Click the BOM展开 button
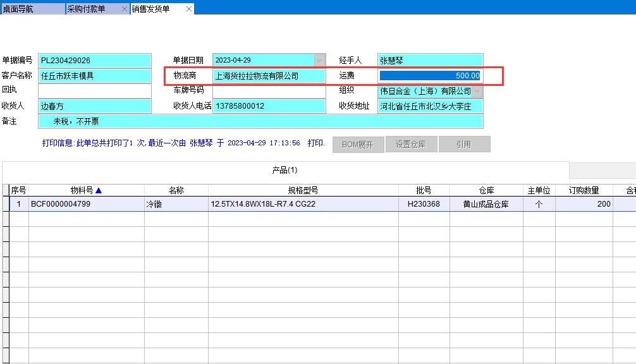 click(357, 144)
